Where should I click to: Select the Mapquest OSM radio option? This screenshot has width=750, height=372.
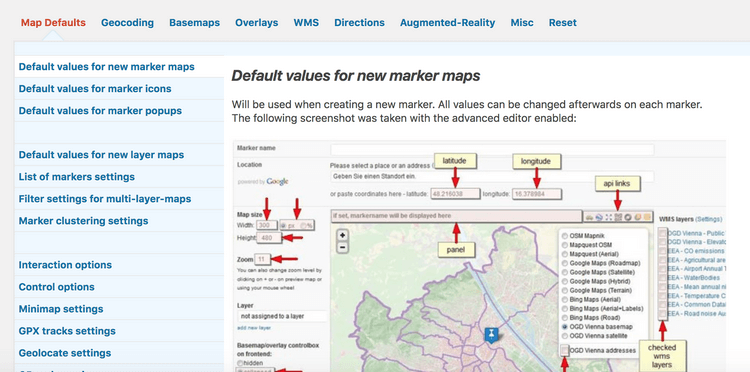565,245
